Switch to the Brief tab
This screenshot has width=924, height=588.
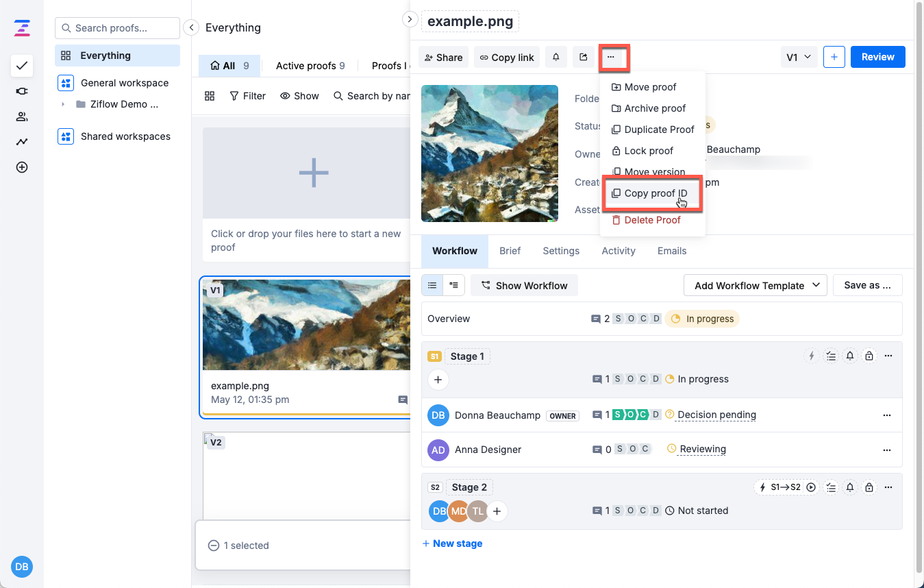(510, 251)
